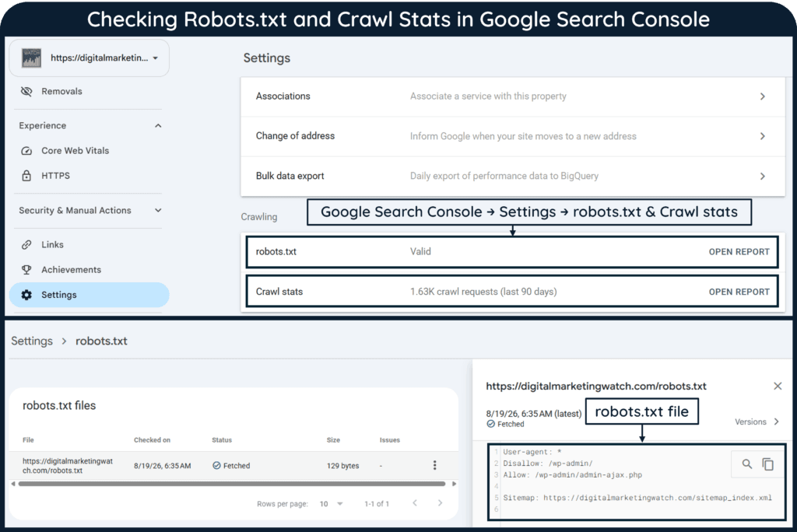Click chevron on Bulk data export row

[763, 177]
